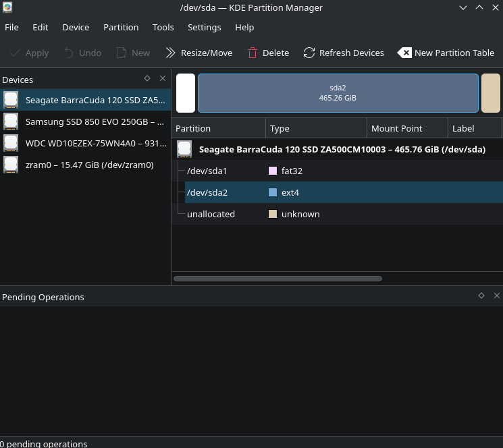Click the sda2 465.26 GiB partition bar
Screen dimensions: 503x448
point(338,93)
